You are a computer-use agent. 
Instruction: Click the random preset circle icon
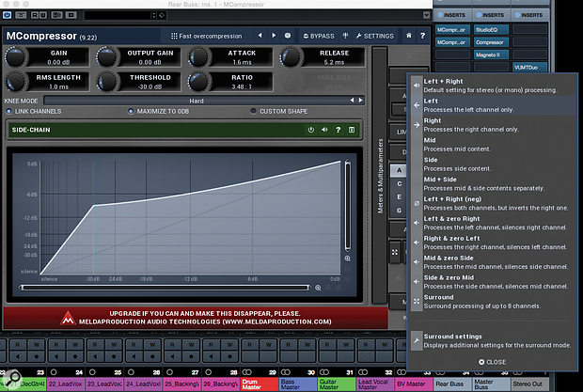pos(288,36)
